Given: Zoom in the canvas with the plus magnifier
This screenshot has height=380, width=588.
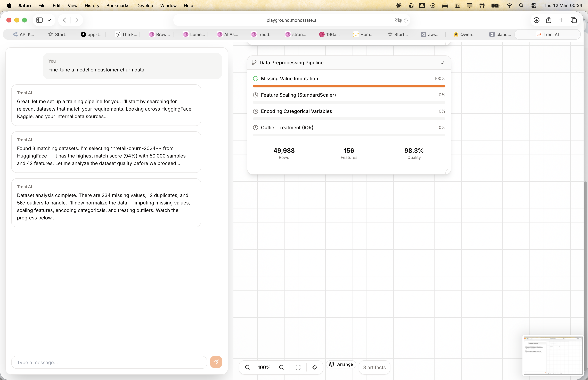Looking at the screenshot, I should 281,367.
